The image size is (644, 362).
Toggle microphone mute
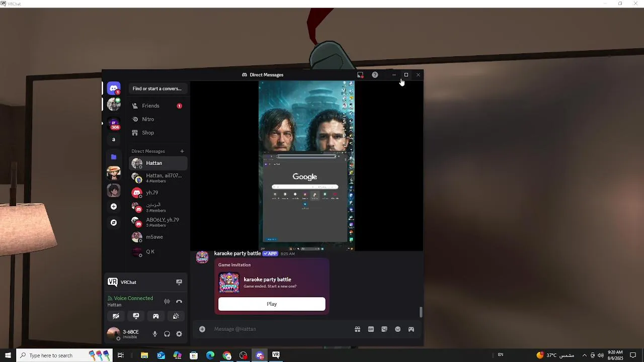pyautogui.click(x=155, y=334)
